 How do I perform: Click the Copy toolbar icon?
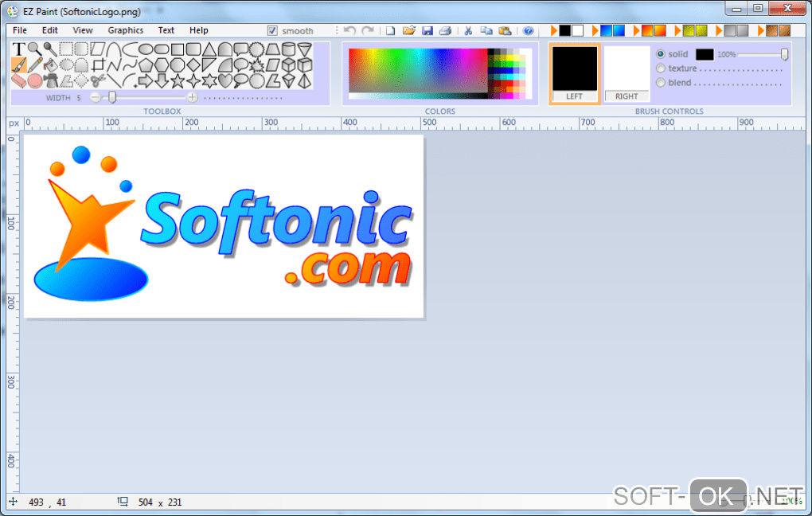[486, 30]
